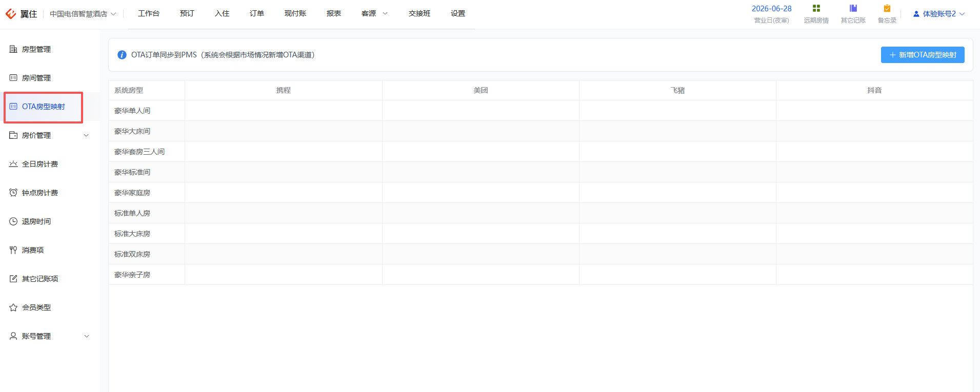Select the 豪华家庭房 row
Screen dimensions: 980x392
point(541,193)
